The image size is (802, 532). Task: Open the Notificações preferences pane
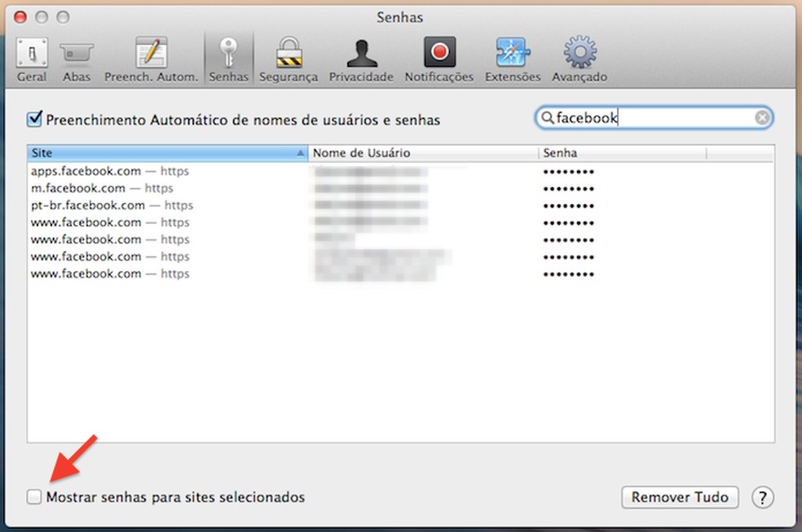(438, 59)
